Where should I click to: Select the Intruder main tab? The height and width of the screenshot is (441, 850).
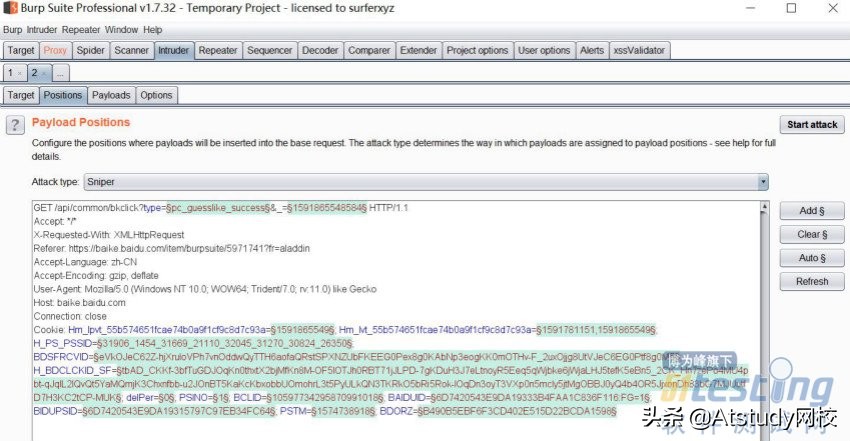[173, 50]
